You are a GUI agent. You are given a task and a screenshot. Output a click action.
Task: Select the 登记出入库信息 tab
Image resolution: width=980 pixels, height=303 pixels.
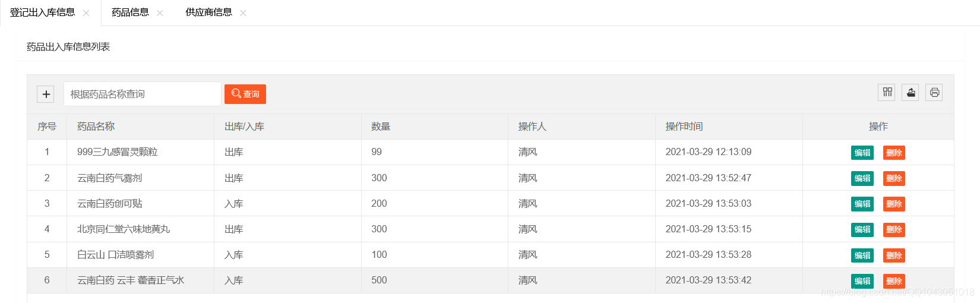[42, 12]
